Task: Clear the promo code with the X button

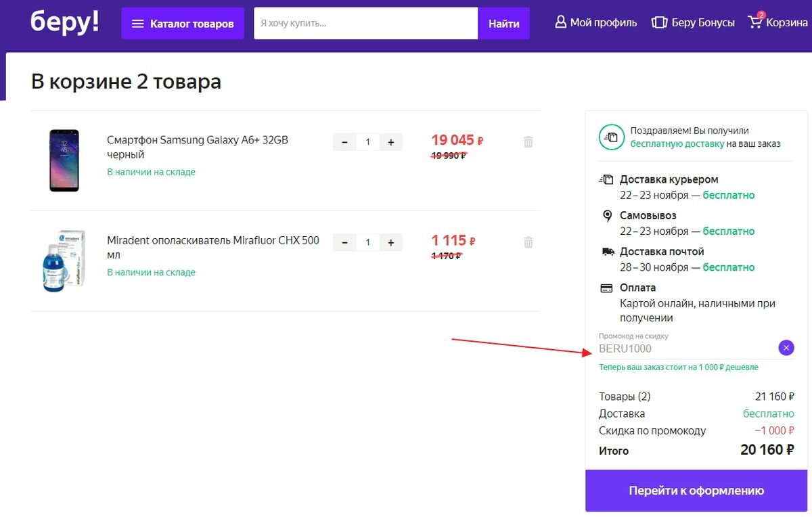Action: 786,348
